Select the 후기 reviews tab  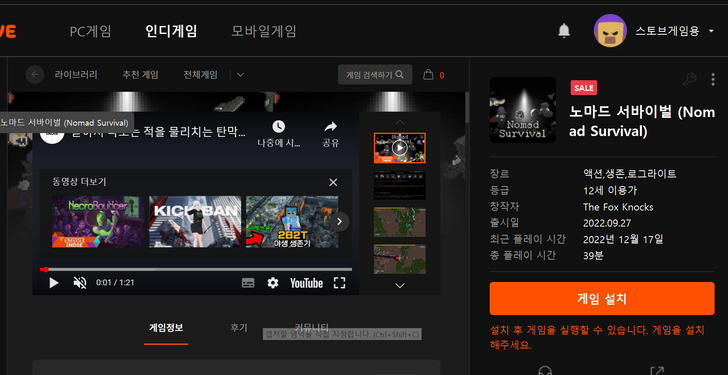click(239, 328)
